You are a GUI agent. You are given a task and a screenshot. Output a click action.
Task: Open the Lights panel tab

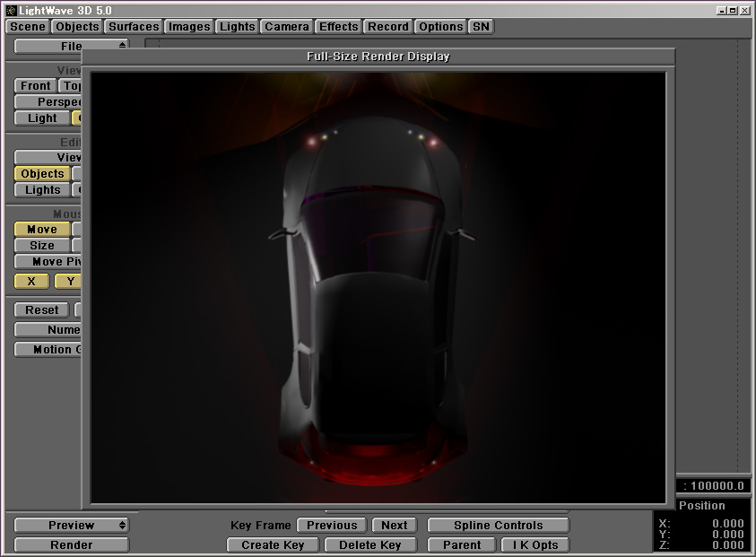(237, 27)
